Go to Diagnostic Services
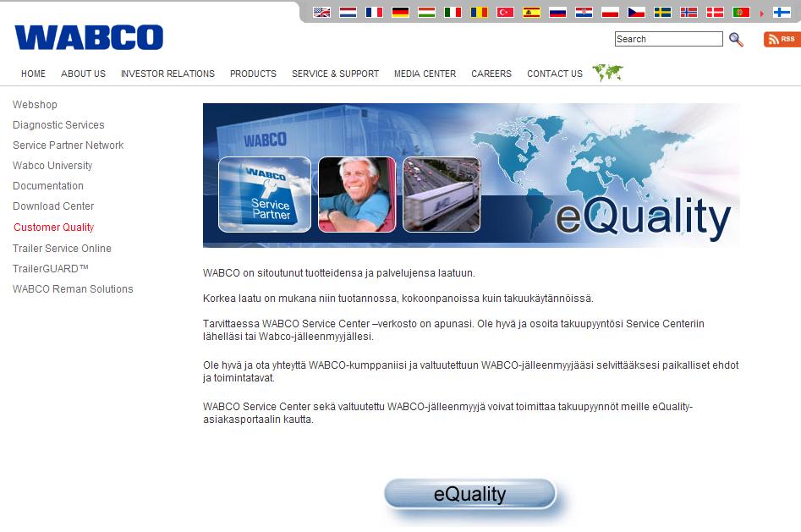This screenshot has height=532, width=801. 58,125
